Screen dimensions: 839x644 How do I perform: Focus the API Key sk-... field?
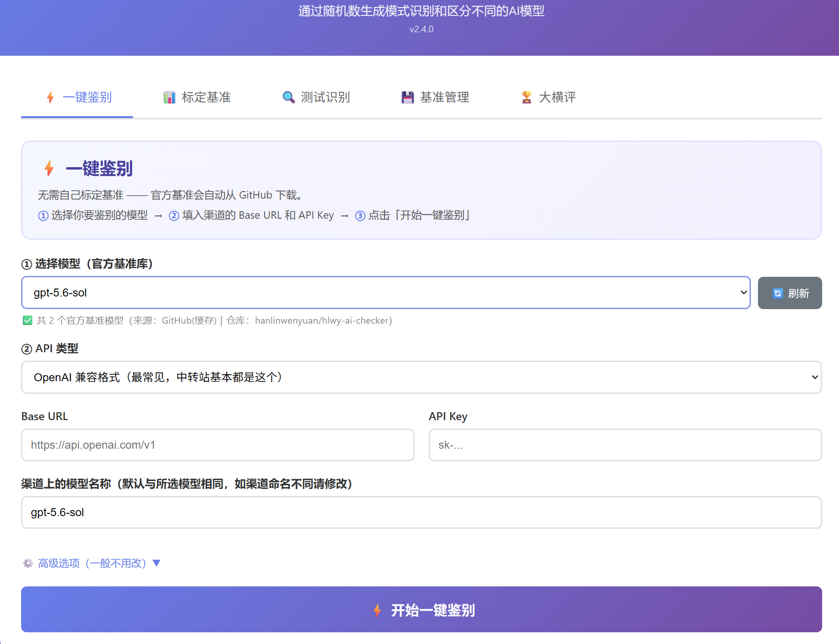tap(625, 445)
